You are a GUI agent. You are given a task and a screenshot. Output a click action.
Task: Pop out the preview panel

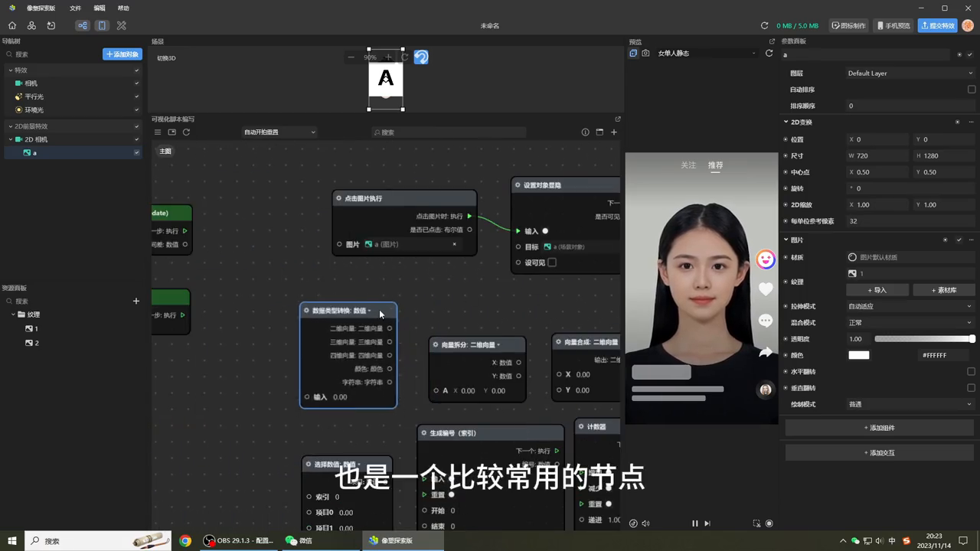coord(772,41)
